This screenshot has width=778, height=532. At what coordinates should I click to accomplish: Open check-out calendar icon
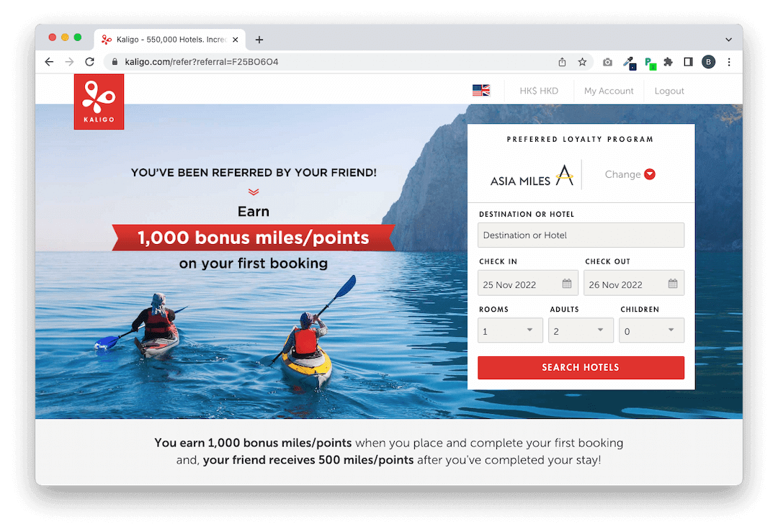coord(672,284)
